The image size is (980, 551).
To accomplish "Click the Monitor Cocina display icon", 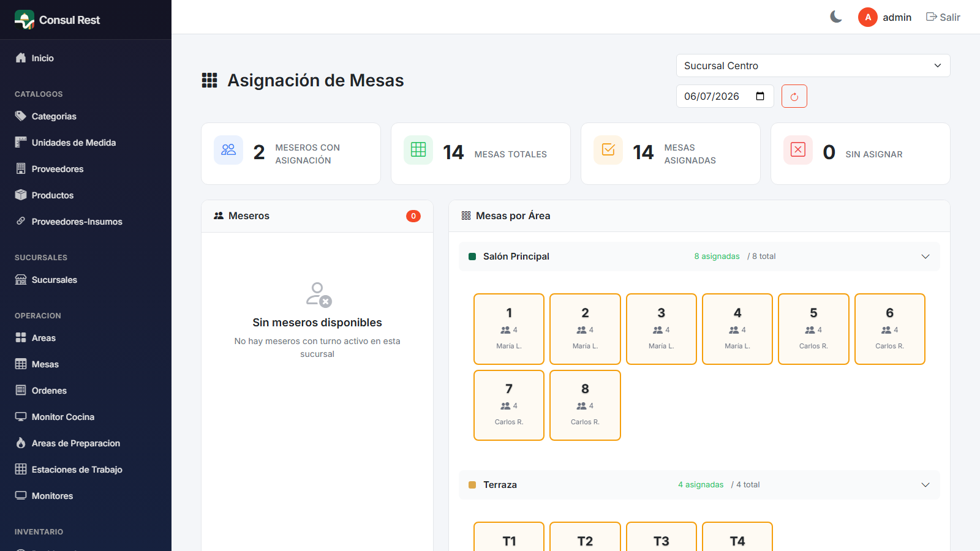I will [x=21, y=417].
